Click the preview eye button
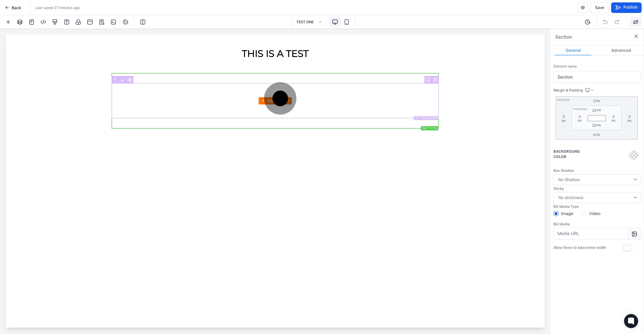Viewport: 644px width, 334px height. 582,7
